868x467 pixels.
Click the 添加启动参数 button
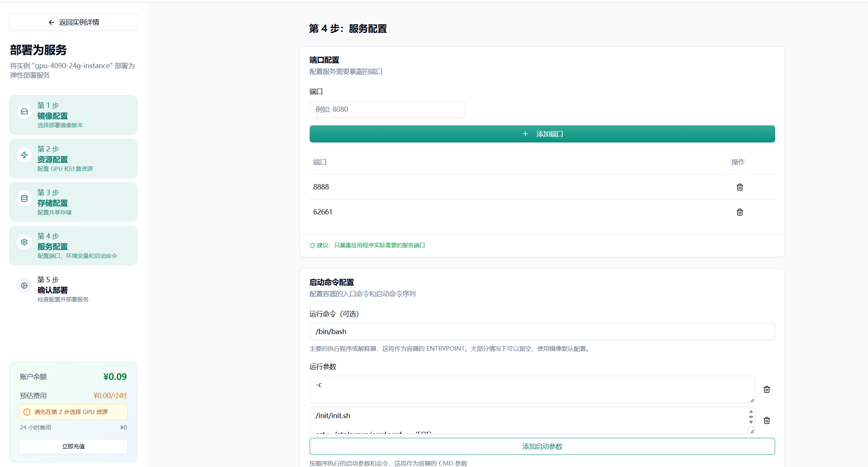pyautogui.click(x=542, y=447)
